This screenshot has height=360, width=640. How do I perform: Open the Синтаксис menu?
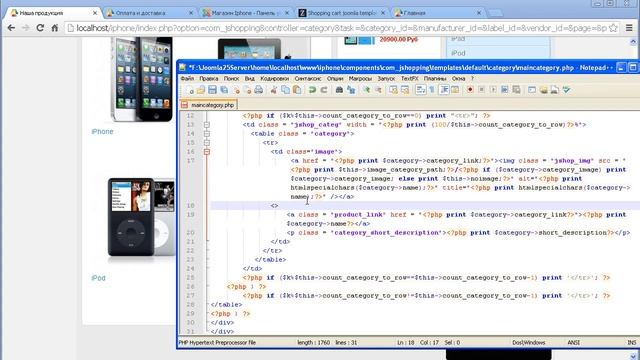[x=308, y=78]
